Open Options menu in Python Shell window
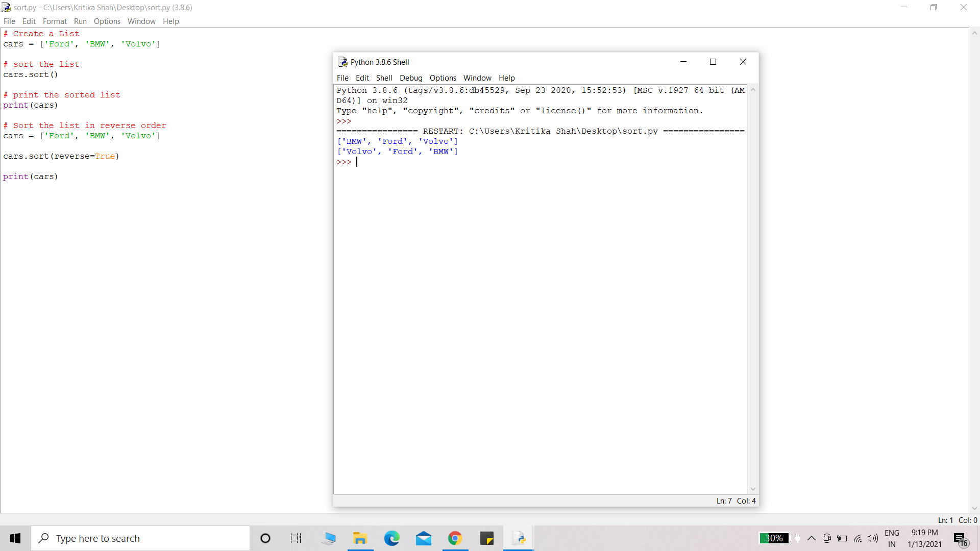 tap(443, 78)
